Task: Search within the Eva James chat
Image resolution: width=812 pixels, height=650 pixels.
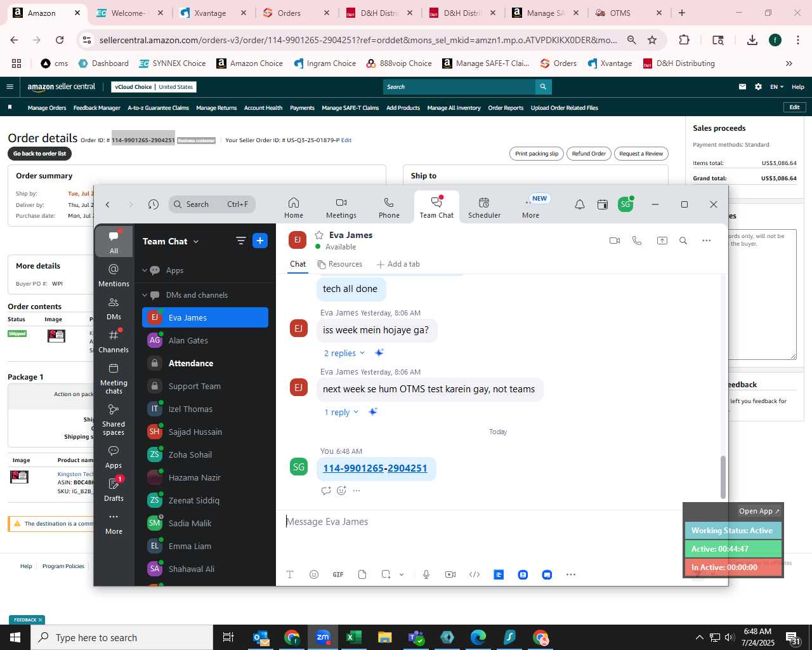Action: [x=683, y=241]
